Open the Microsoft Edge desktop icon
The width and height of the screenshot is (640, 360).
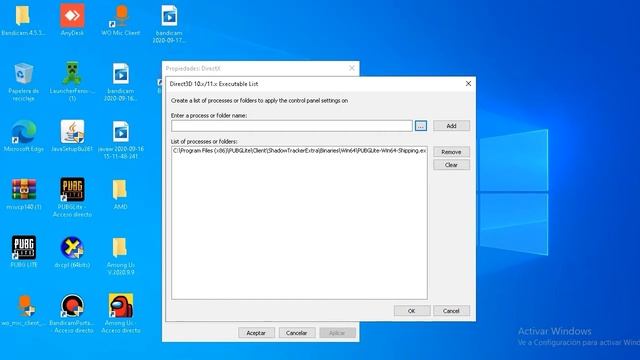point(24,132)
